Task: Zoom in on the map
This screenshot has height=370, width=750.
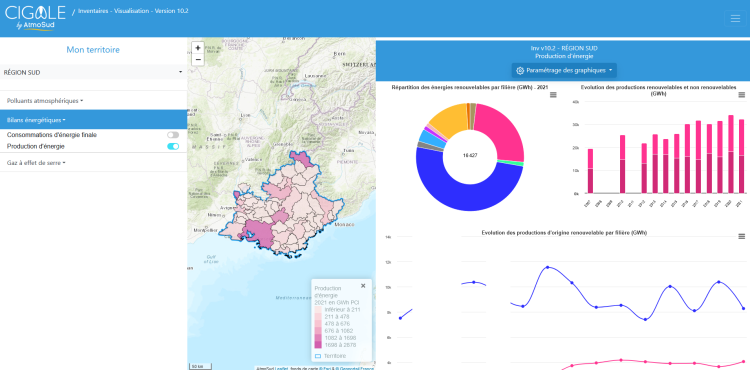Action: click(198, 48)
